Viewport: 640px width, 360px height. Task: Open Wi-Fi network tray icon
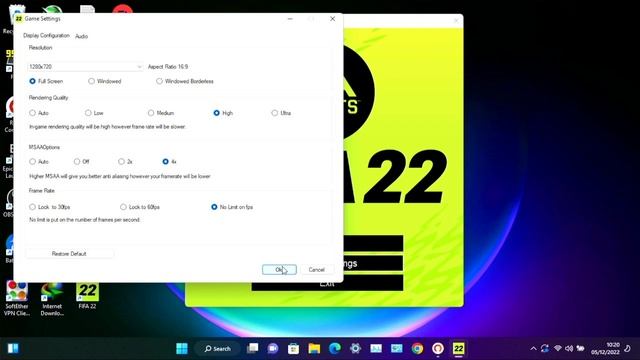click(x=558, y=349)
